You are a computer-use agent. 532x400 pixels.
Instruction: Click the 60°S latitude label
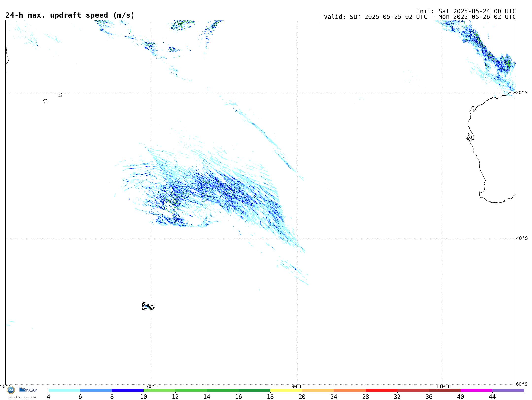(522, 384)
